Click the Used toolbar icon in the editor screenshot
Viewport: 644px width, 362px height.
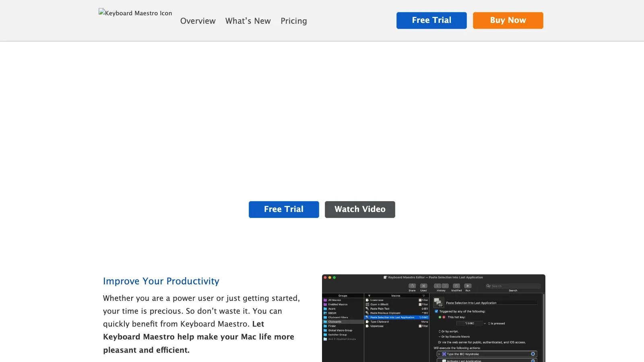coord(423,286)
